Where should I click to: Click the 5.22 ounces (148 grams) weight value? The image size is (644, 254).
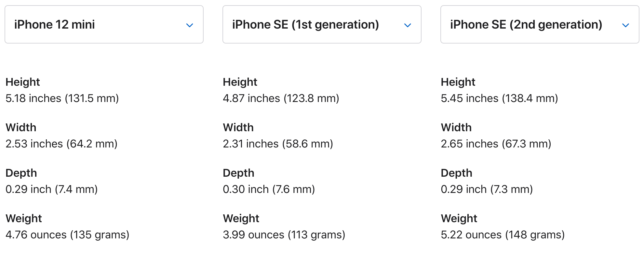[x=503, y=235]
